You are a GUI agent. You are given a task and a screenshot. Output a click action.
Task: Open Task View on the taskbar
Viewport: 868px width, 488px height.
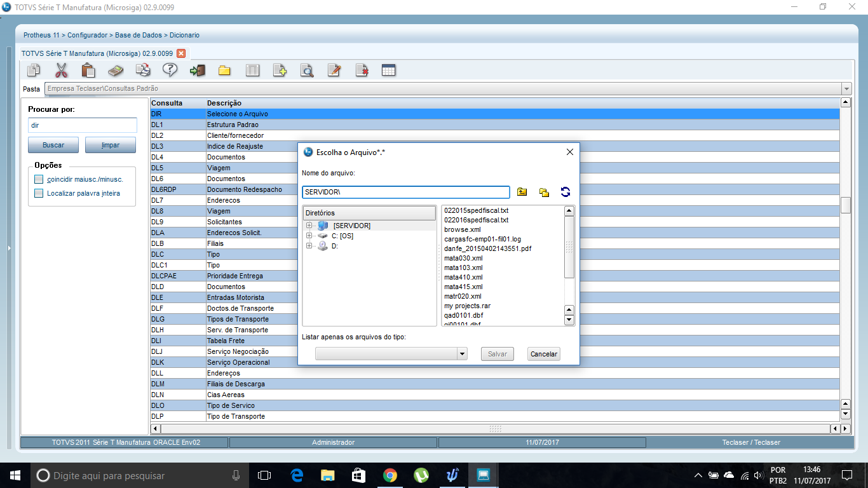coord(264,475)
